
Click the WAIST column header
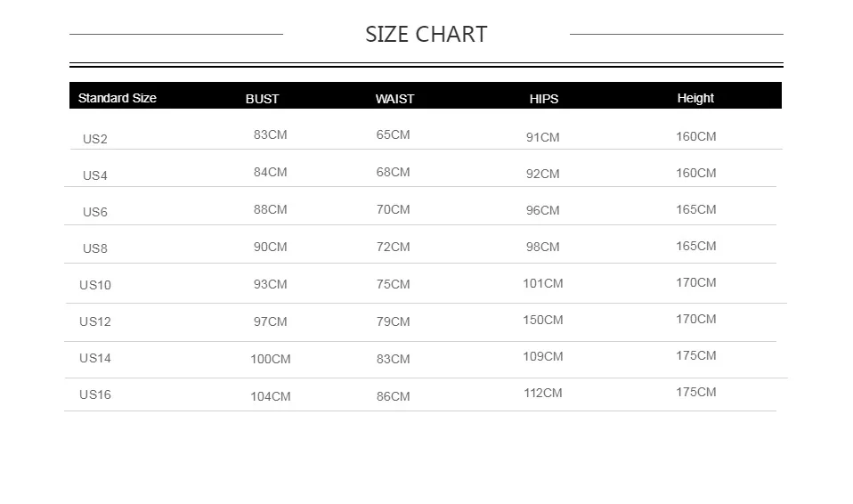point(394,99)
